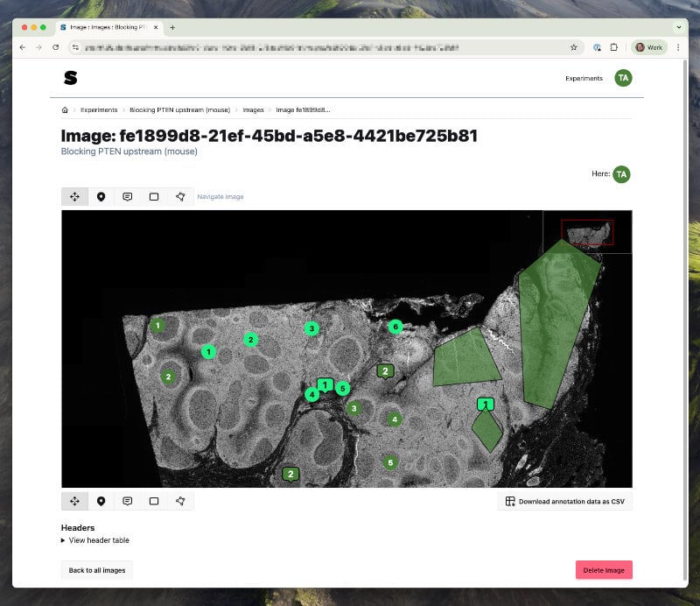
Task: Click Experiments in the header navigation
Action: click(583, 78)
